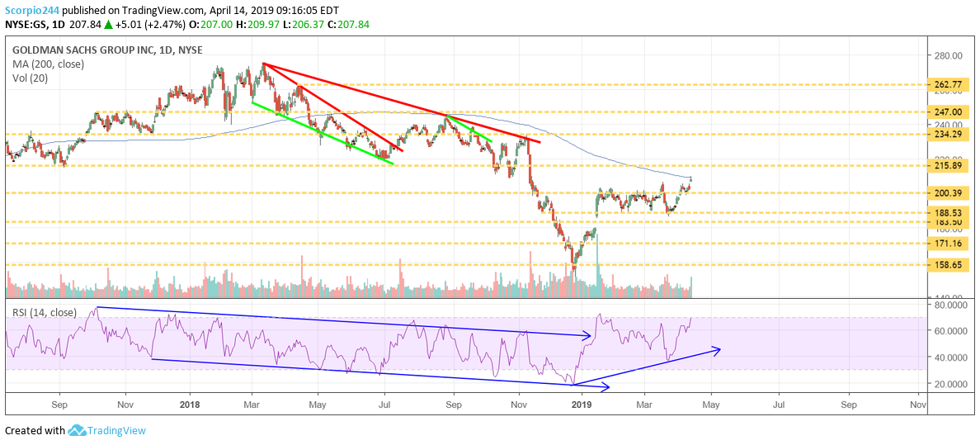Click the RSI (14, close) indicator label
The width and height of the screenshot is (980, 445).
click(45, 313)
